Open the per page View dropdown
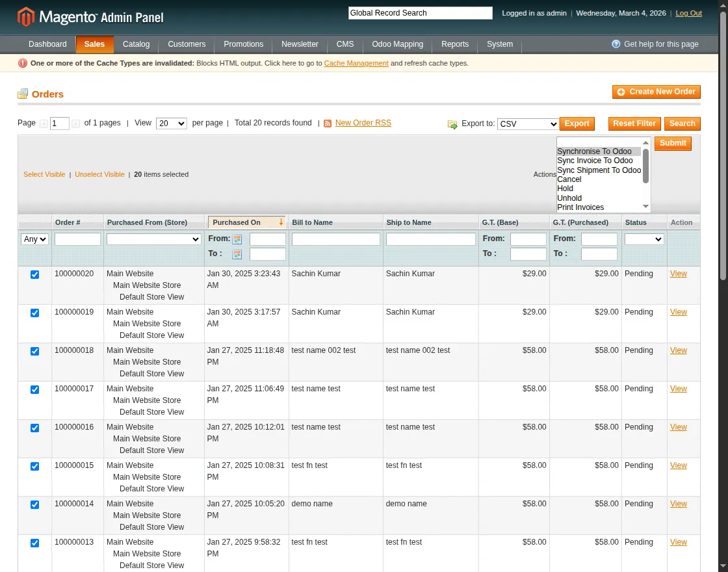The image size is (728, 572). click(172, 123)
